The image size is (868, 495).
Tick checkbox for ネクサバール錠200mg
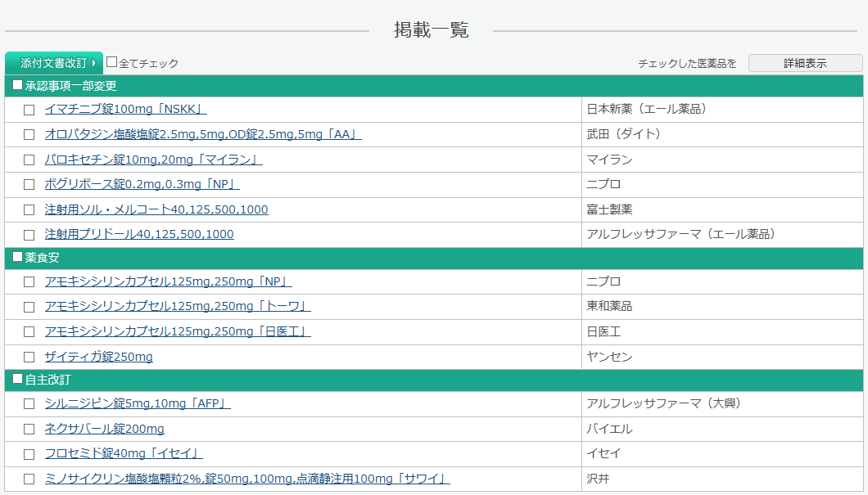click(29, 429)
